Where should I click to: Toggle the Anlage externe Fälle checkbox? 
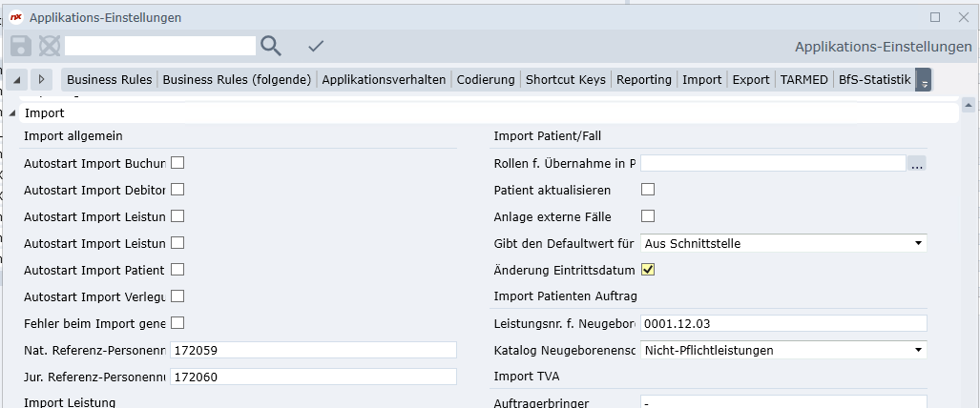[648, 216]
